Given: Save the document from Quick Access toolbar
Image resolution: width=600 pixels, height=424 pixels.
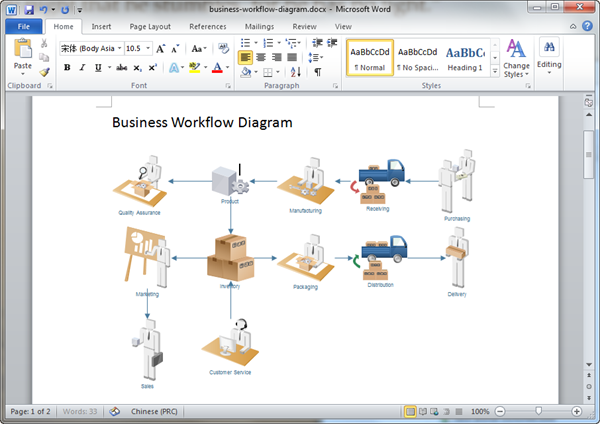Looking at the screenshot, I should tap(27, 9).
